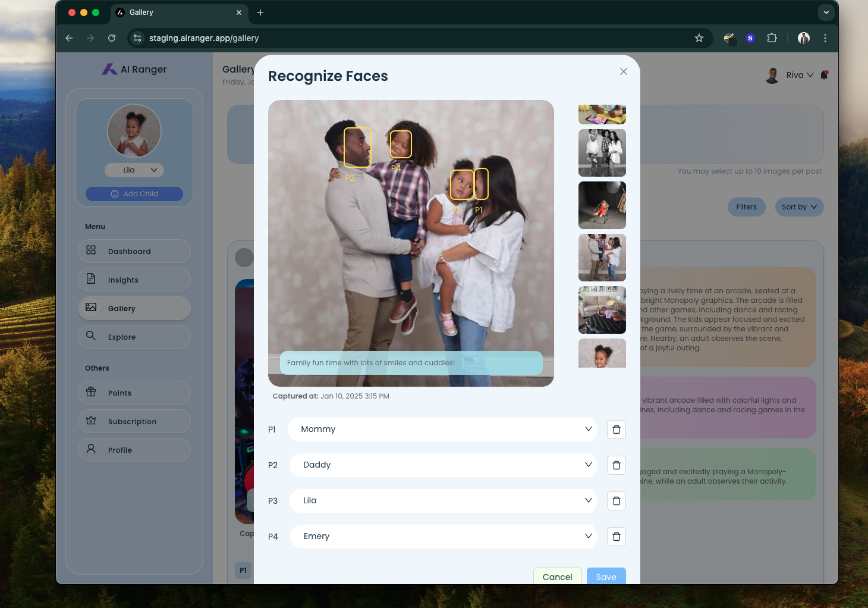This screenshot has height=608, width=868.
Task: Click the site info icon in address bar
Action: 137,38
